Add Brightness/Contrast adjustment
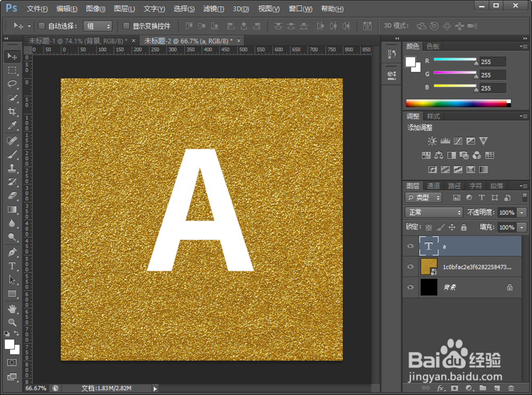The width and height of the screenshot is (532, 395). coord(432,141)
